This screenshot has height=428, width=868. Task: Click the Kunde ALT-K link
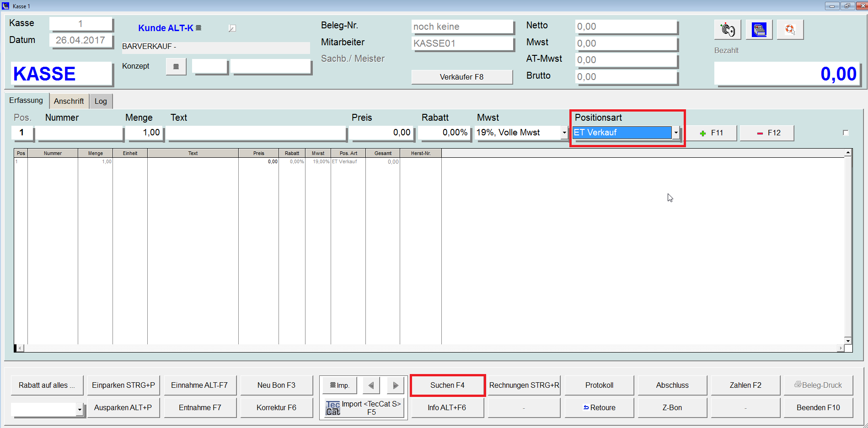tap(166, 28)
